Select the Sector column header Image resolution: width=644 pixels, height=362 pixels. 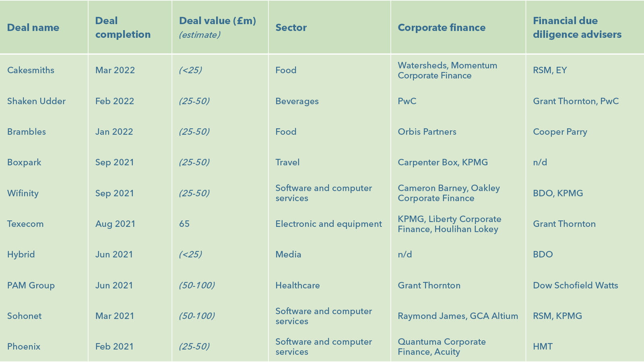pos(291,27)
